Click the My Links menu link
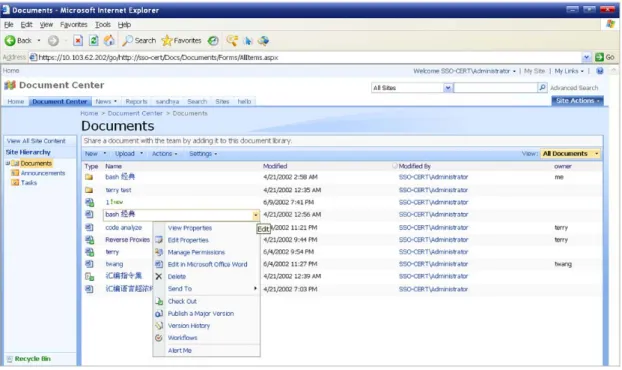 coord(569,71)
